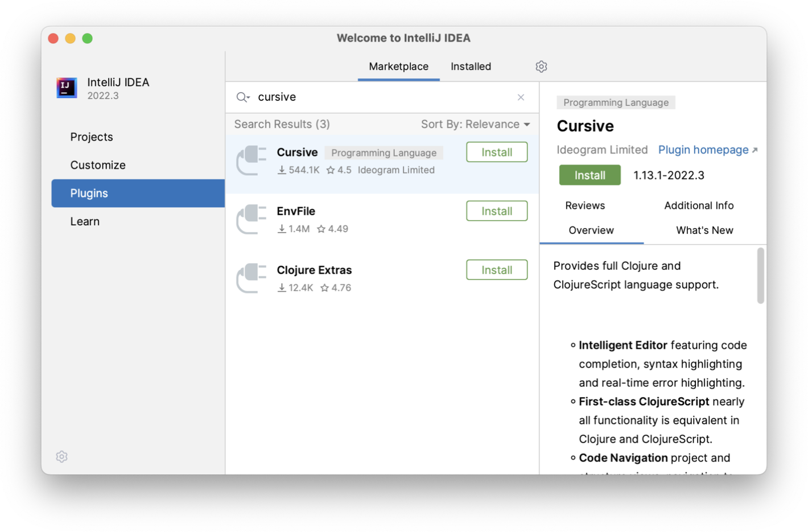Click the plugin description scrollbar
The image size is (808, 532).
point(761,275)
